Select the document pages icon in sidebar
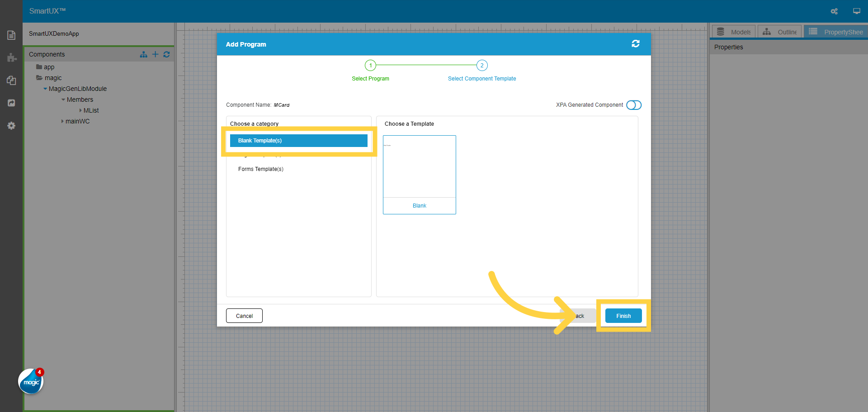The image size is (868, 412). tap(11, 35)
